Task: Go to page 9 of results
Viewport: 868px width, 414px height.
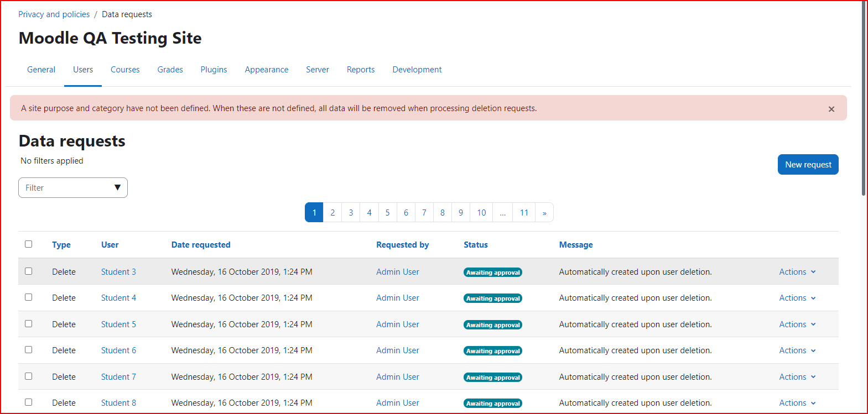Action: pos(461,213)
